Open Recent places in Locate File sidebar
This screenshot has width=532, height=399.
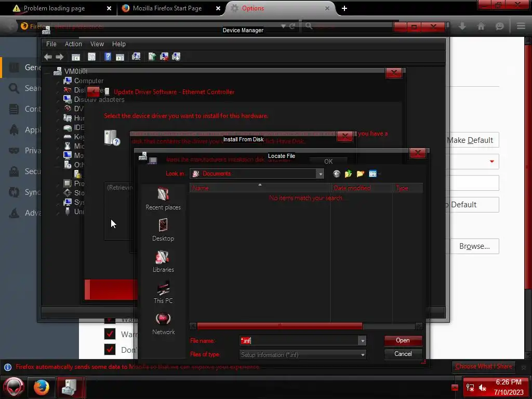[163, 198]
